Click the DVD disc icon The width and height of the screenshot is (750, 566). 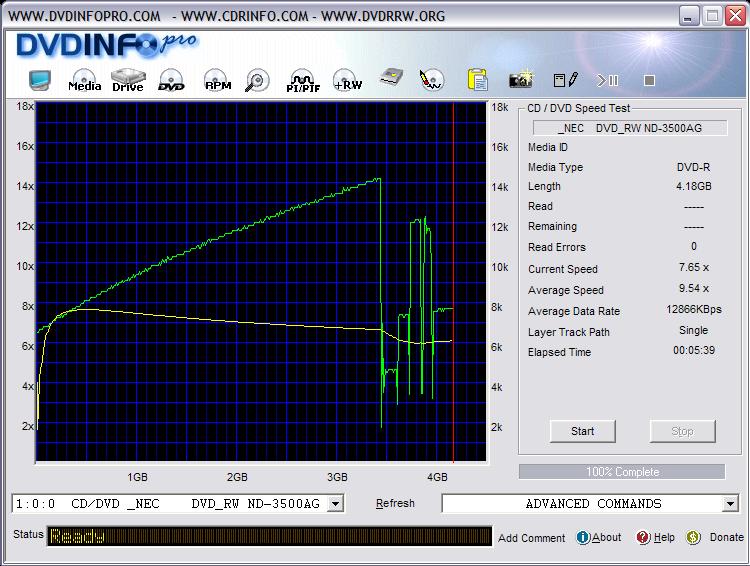tap(171, 80)
